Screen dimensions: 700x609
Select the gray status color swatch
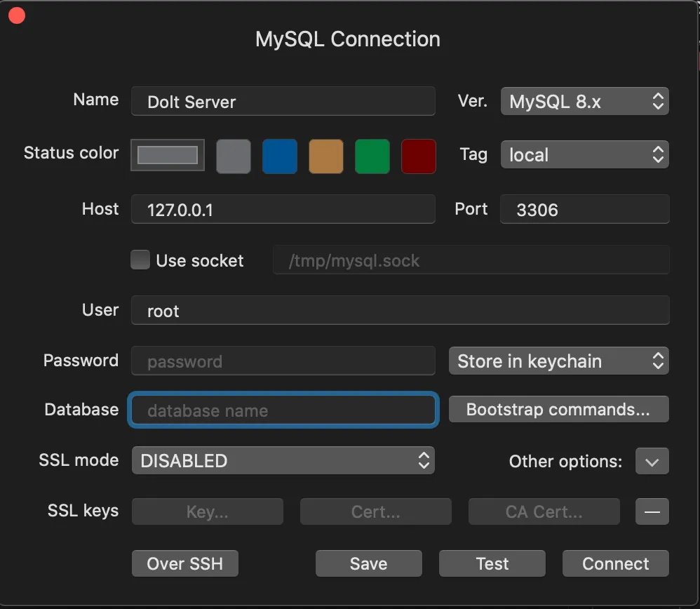(234, 156)
